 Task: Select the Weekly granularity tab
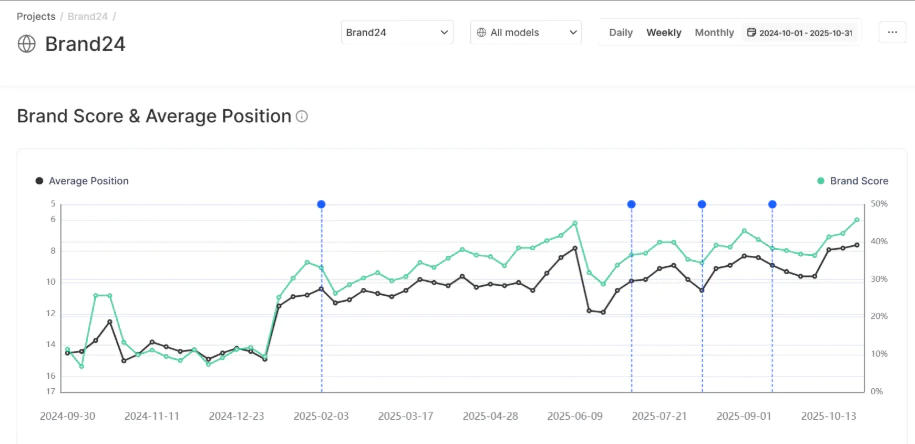[663, 33]
